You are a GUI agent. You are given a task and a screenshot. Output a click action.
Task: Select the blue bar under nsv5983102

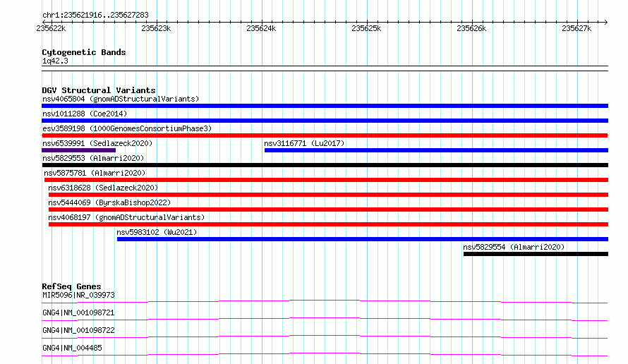pos(363,239)
